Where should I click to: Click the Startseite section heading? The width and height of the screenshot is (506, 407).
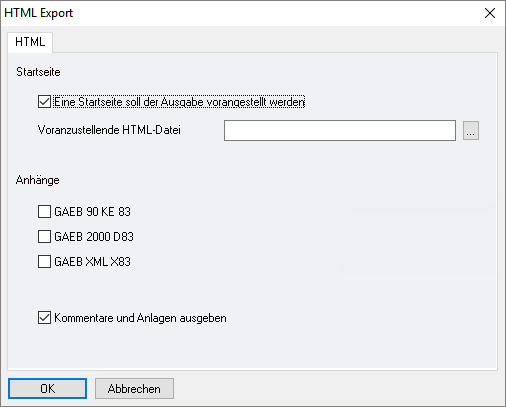point(38,72)
